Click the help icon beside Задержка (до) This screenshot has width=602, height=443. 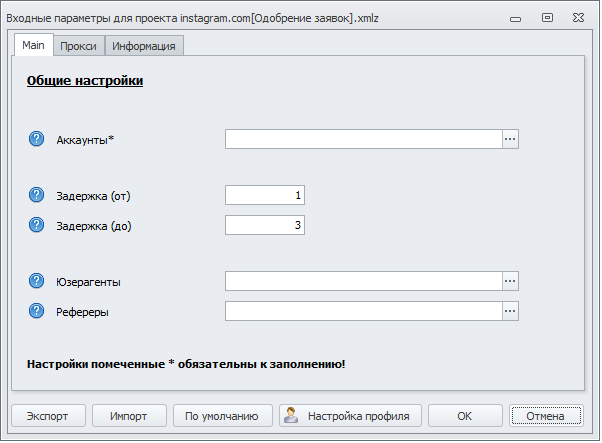[x=37, y=225]
